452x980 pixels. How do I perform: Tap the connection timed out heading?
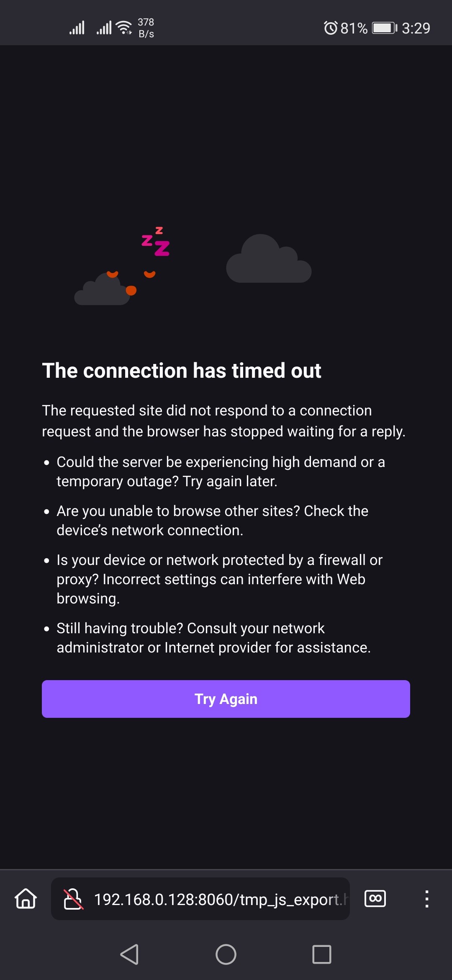(182, 371)
